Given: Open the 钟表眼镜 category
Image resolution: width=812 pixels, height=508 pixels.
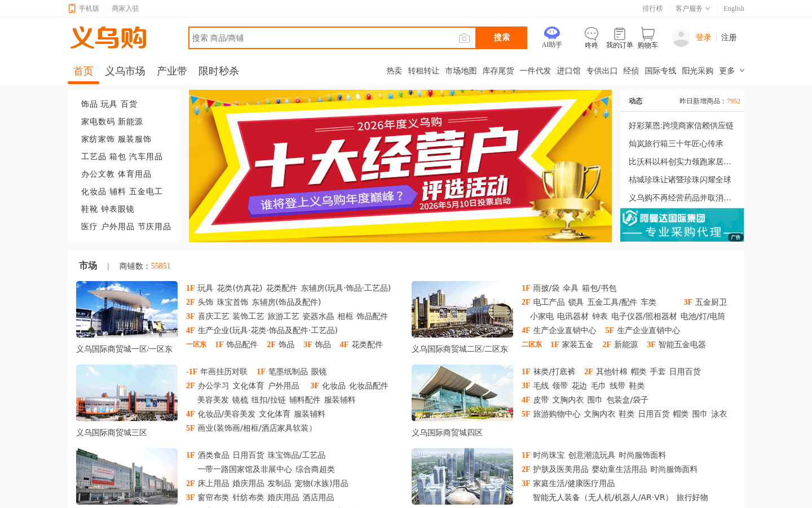Looking at the screenshot, I should pos(117,209).
